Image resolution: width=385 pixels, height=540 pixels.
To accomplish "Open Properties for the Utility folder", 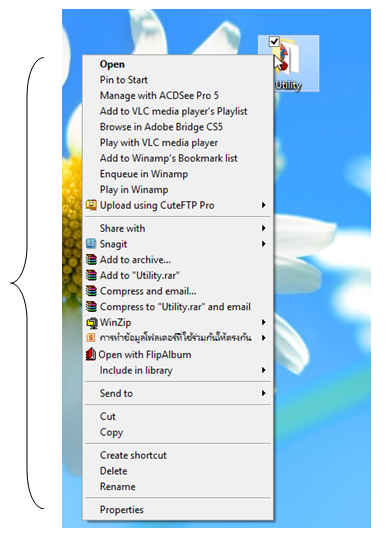I will tap(178, 510).
